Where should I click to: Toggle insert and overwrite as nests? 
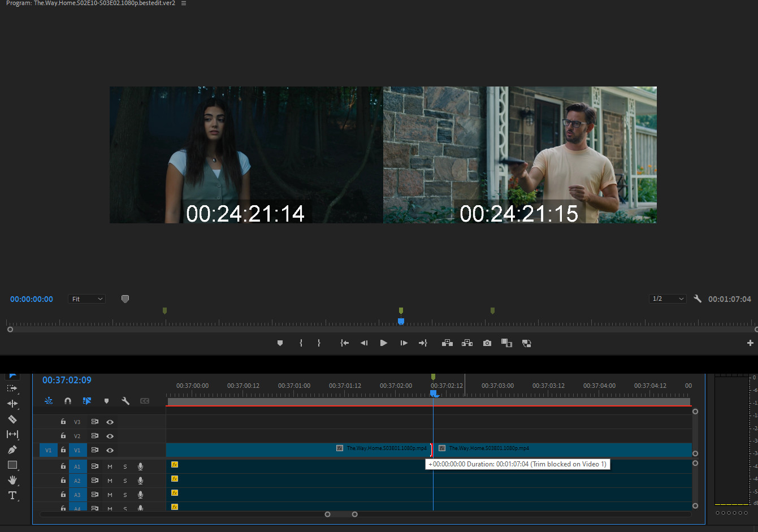pos(49,401)
